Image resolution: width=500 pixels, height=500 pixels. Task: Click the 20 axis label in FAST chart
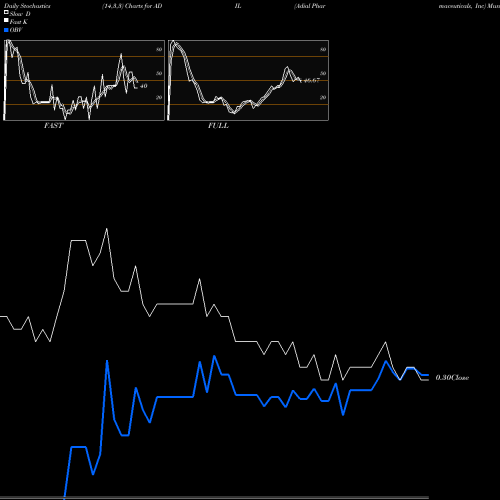click(159, 97)
